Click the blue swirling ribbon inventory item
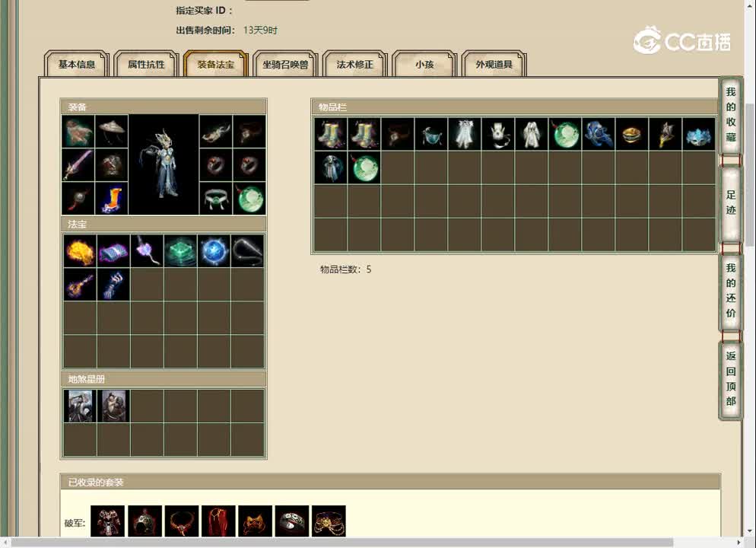 [599, 134]
